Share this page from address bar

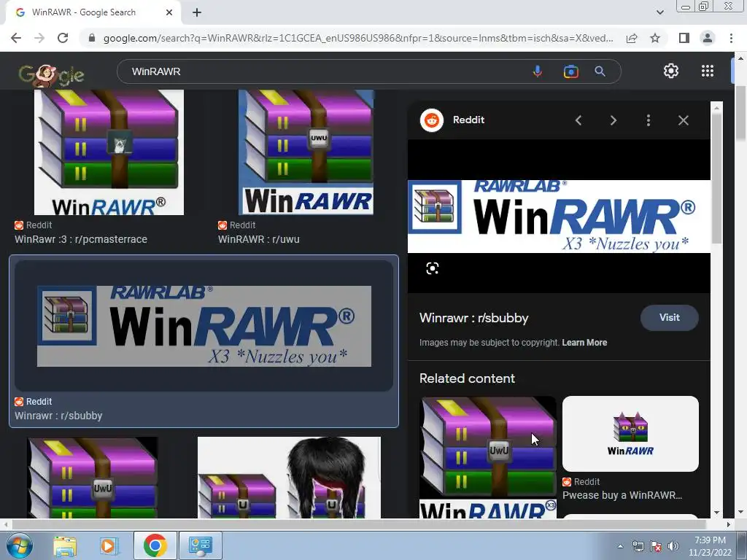click(632, 38)
